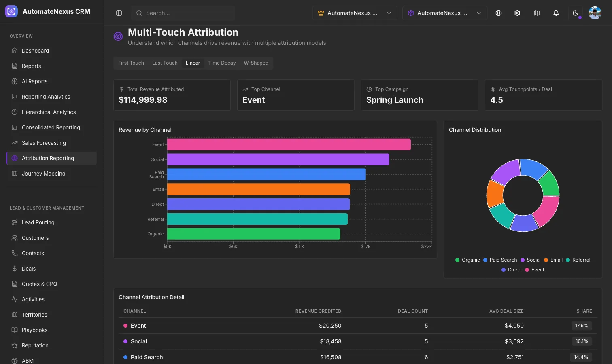This screenshot has height=364, width=612.
Task: Open the notifications bell
Action: pos(556,13)
